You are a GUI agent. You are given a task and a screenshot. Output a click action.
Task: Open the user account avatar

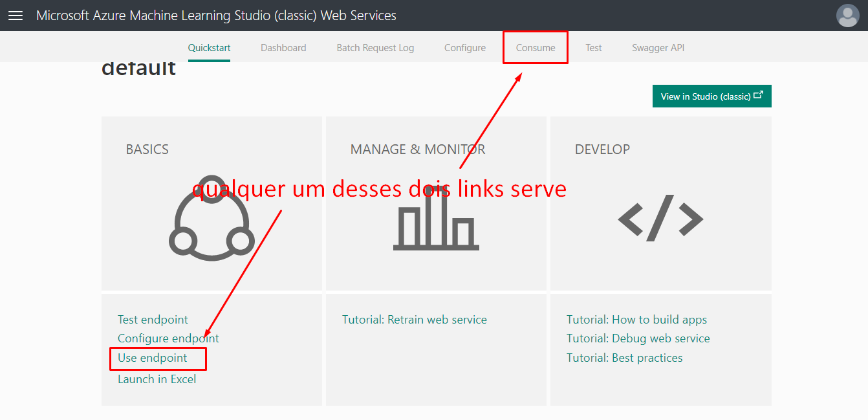point(847,16)
